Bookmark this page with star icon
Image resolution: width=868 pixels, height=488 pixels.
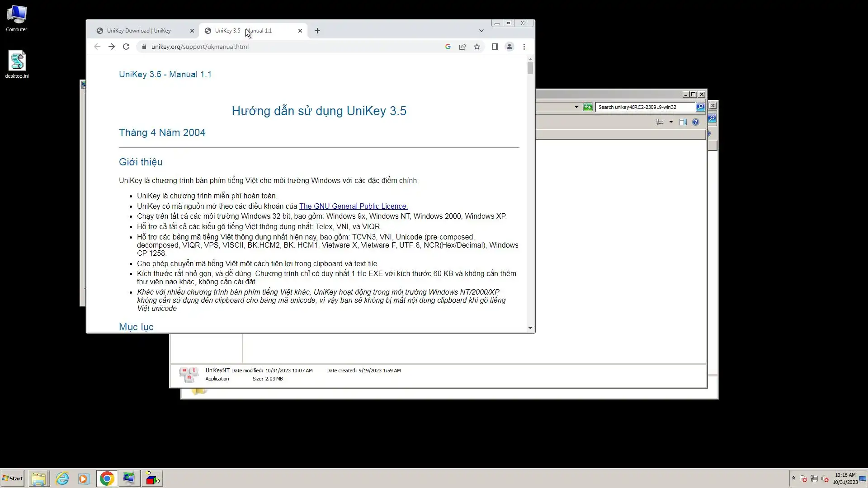[477, 47]
